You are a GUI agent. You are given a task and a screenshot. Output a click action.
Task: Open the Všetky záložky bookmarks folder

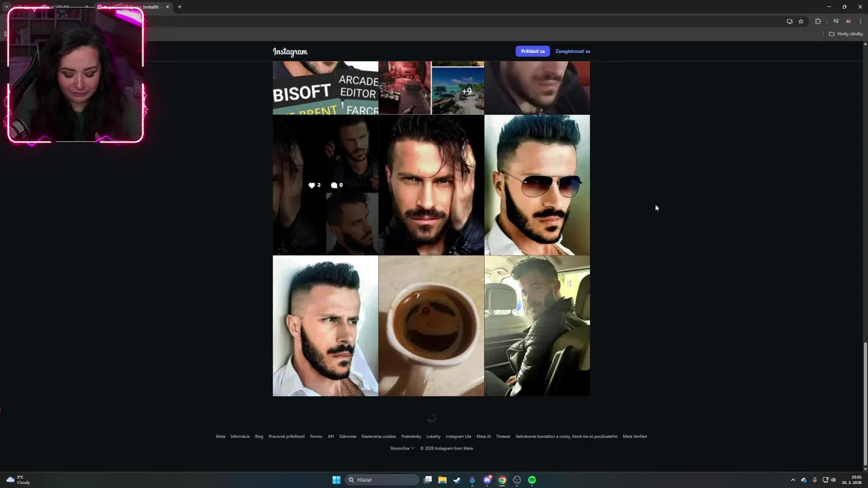(846, 34)
